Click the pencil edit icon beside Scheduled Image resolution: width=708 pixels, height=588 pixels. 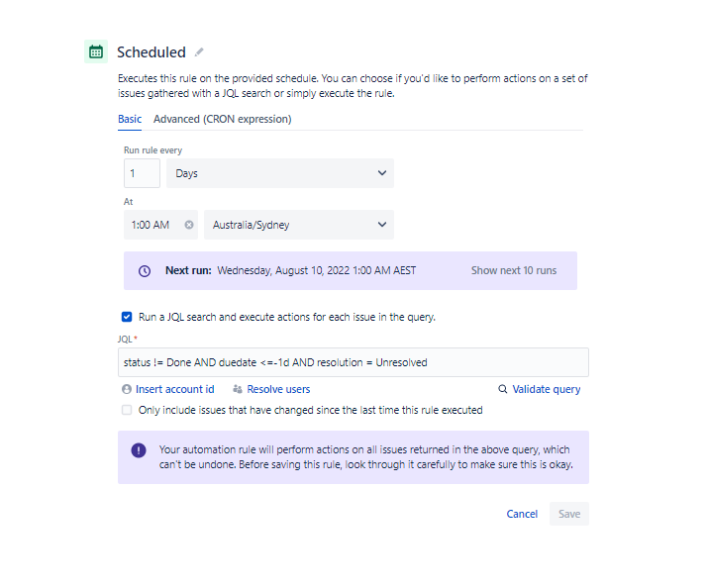pos(199,52)
